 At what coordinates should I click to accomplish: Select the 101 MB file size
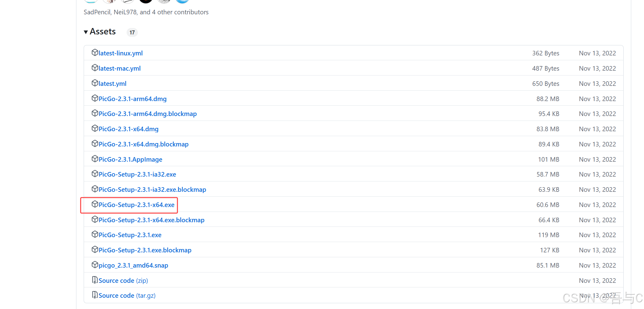pyautogui.click(x=549, y=160)
